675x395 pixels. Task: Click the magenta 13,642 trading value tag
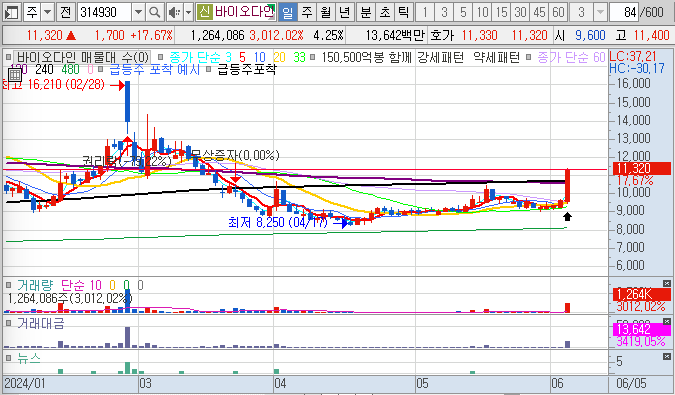(641, 330)
